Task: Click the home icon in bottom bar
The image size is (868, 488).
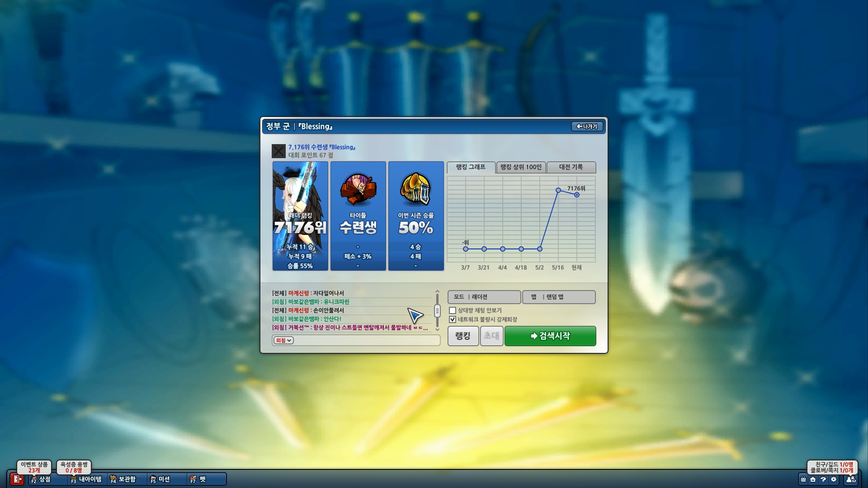Action: coord(813,480)
